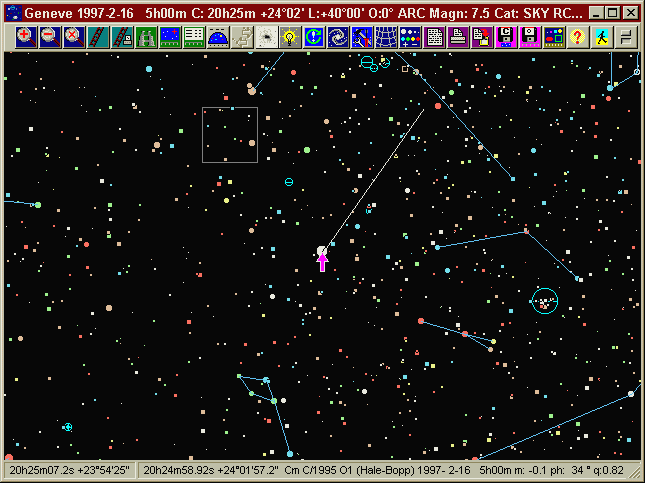Exit using the walking man icon
The image size is (645, 483).
click(x=603, y=37)
